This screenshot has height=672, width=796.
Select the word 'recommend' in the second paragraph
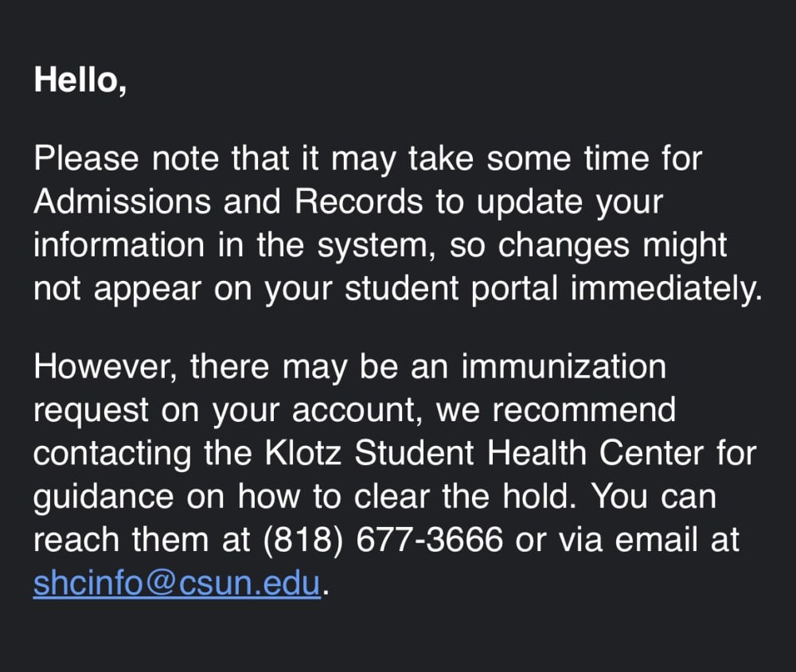coord(584,410)
